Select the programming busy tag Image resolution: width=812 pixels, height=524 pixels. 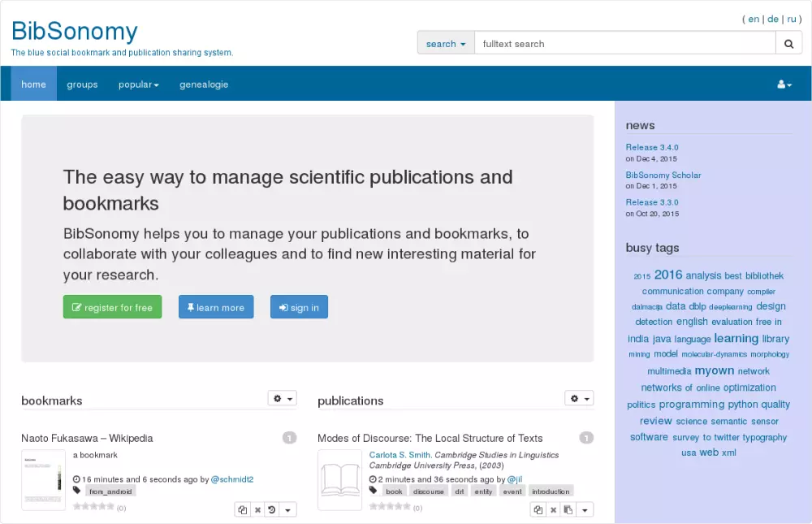tap(691, 405)
